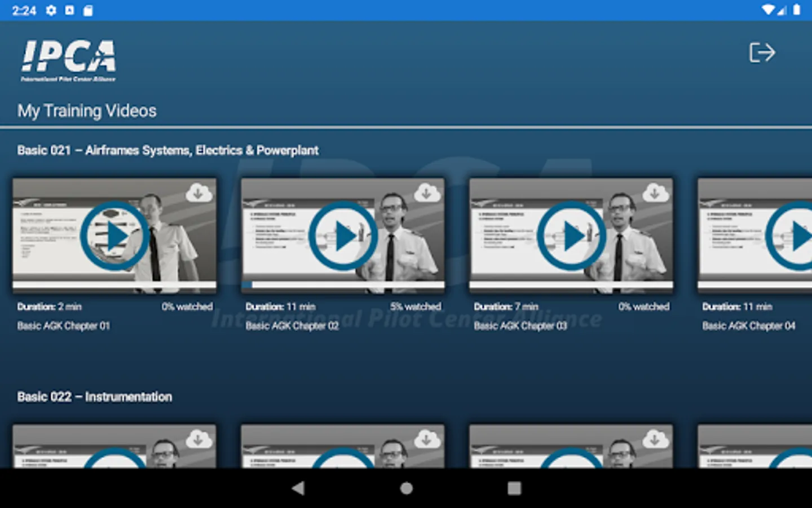Screen dimensions: 812x508
Task: Download first Instrumentation video
Action: (x=198, y=439)
